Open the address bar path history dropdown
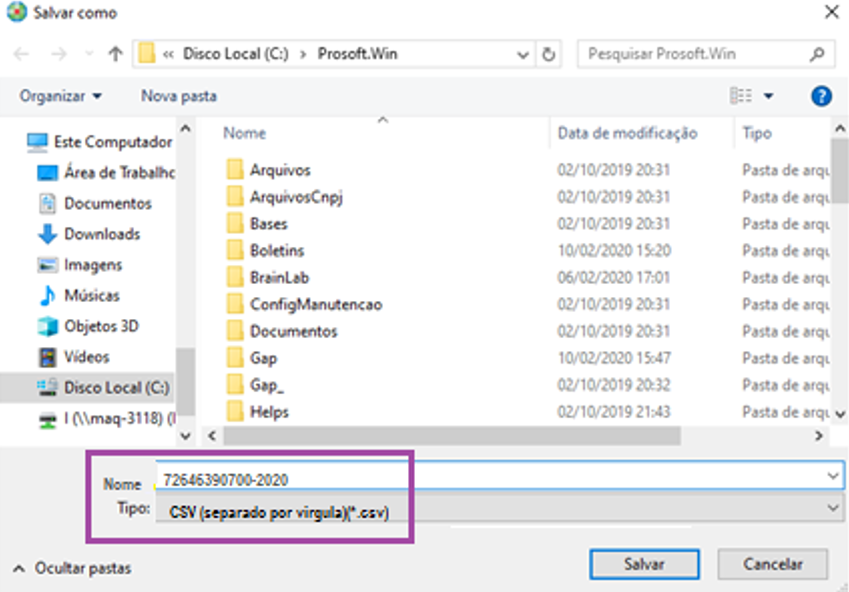849x592 pixels. 523,54
